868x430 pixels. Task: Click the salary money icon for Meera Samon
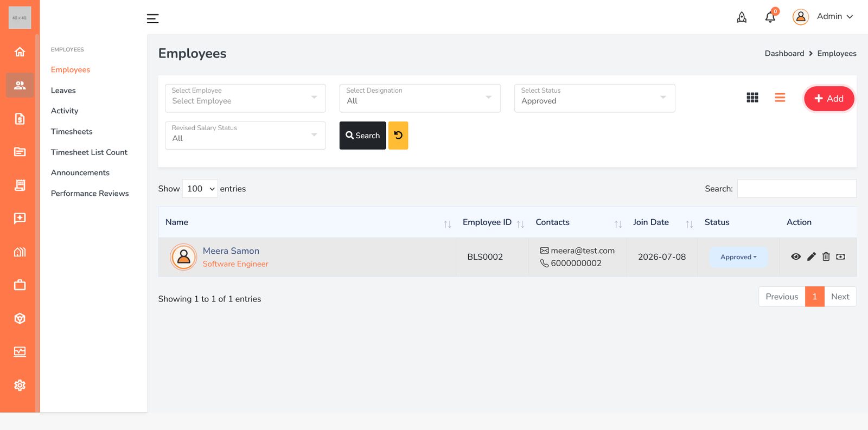840,257
